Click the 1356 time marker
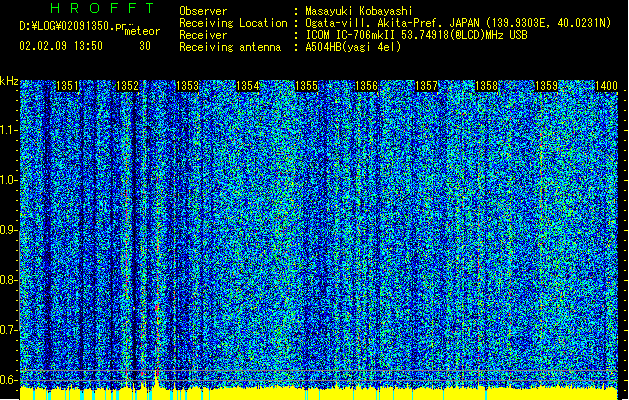The width and height of the screenshot is (629, 400). pyautogui.click(x=367, y=86)
